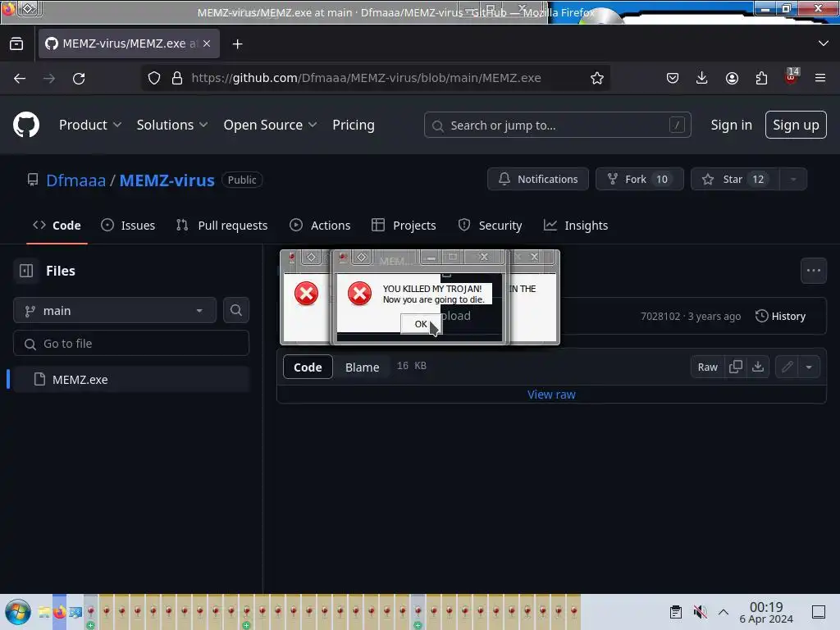Switch to the Blame view
840x630 pixels.
click(362, 367)
